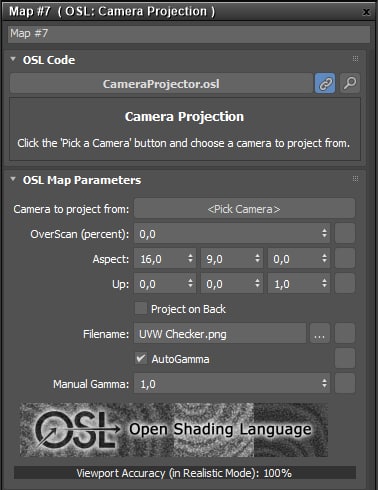Click the map slot button beside Up
The width and height of the screenshot is (378, 490).
tap(345, 283)
